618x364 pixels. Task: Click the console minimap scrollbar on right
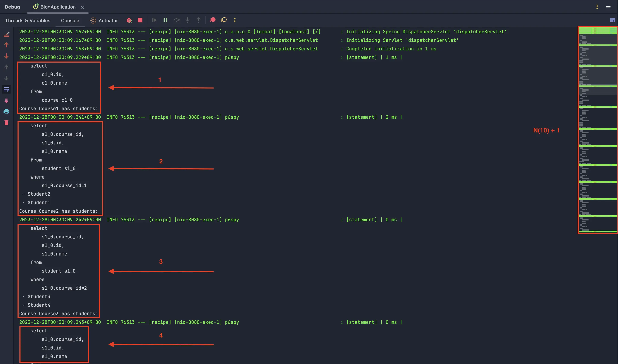[597, 130]
